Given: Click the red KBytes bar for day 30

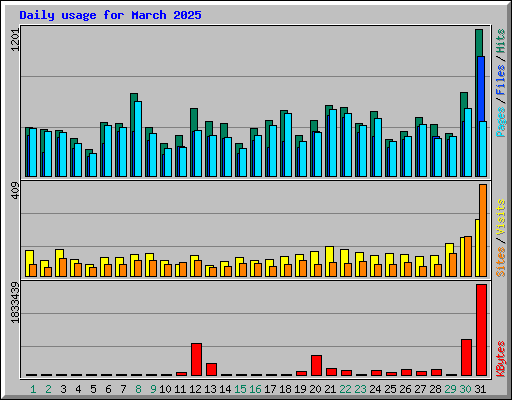Looking at the screenshot, I should point(467,357).
